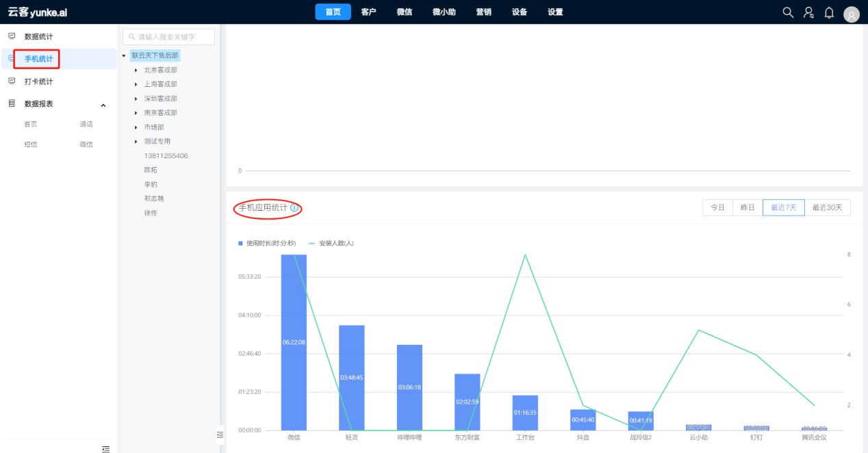Screen dimensions: 868x453
Task: Click the 数据统计 chart icon in sidebar
Action: coord(12,36)
